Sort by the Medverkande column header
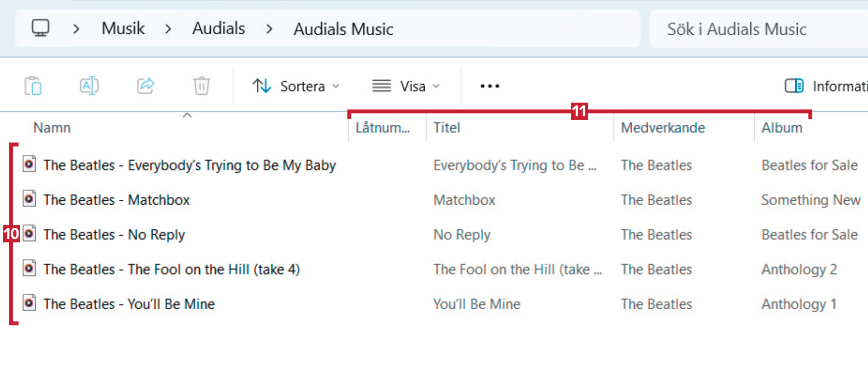 click(662, 128)
